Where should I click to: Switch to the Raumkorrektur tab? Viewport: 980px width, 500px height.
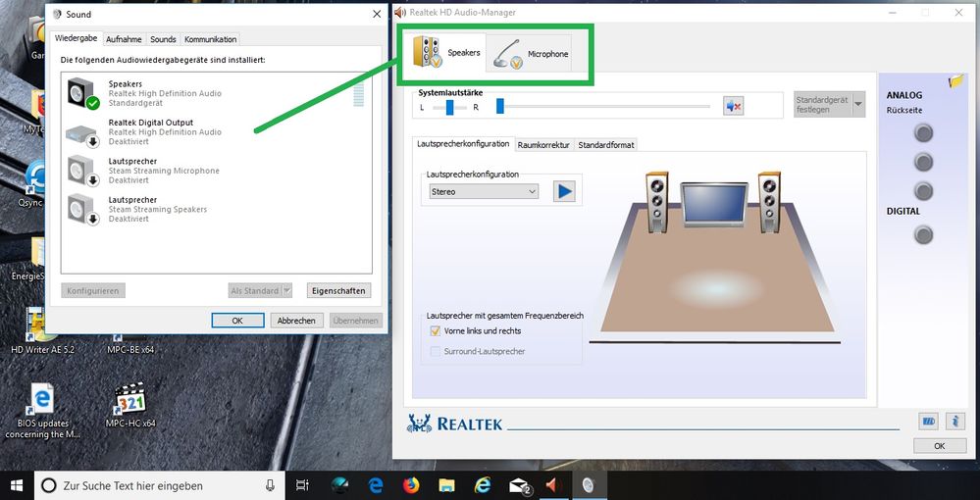[543, 145]
